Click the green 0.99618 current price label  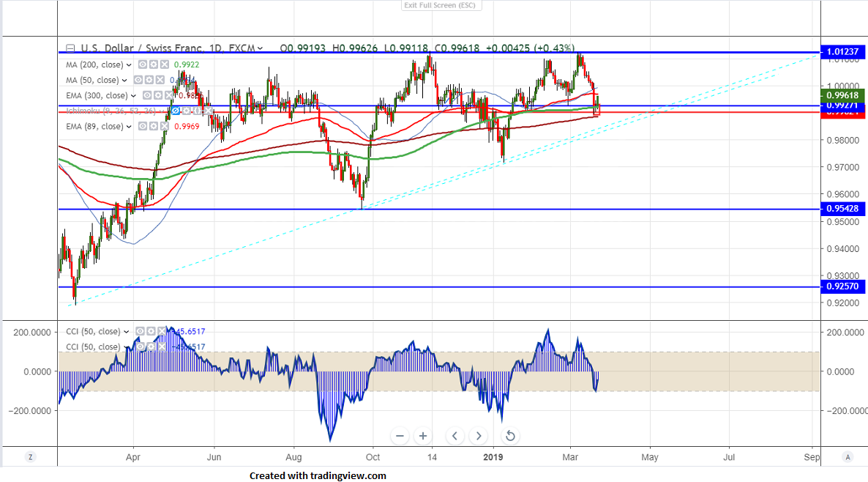(x=842, y=96)
